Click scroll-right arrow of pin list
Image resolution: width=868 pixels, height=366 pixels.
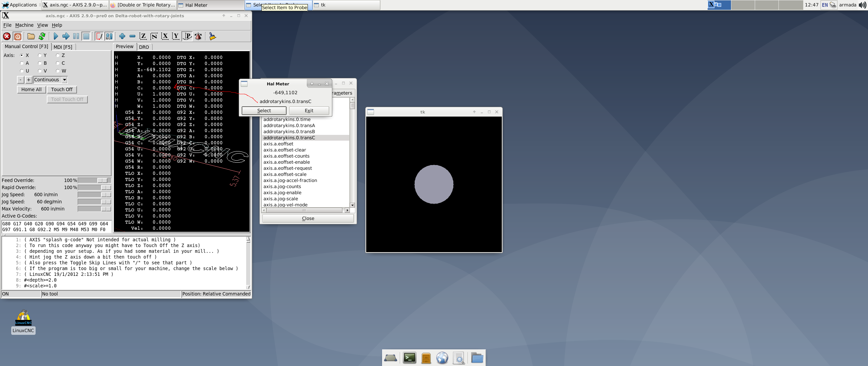pyautogui.click(x=347, y=210)
